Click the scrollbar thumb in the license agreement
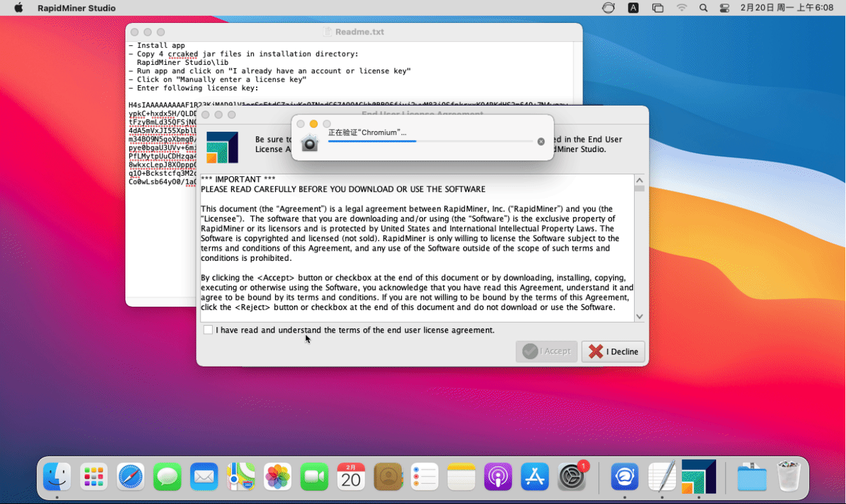Image resolution: width=846 pixels, height=504 pixels. (639, 189)
